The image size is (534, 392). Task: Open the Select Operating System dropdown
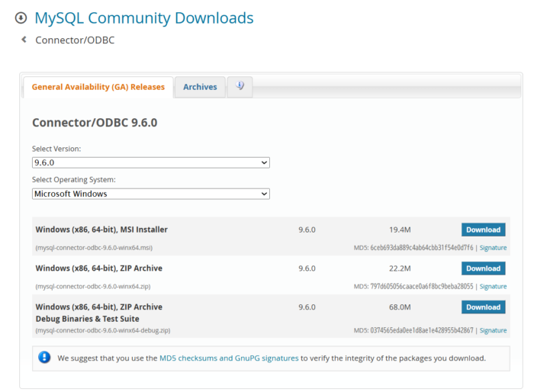coord(150,194)
